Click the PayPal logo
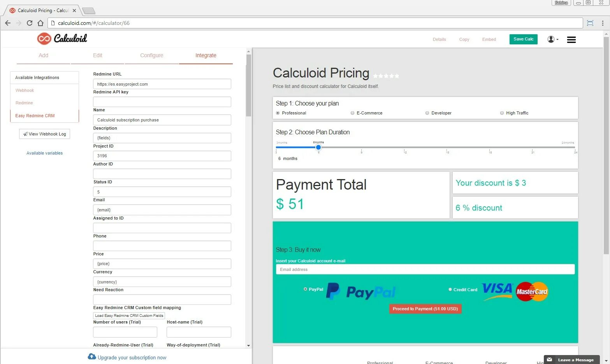This screenshot has width=610, height=364. click(361, 291)
